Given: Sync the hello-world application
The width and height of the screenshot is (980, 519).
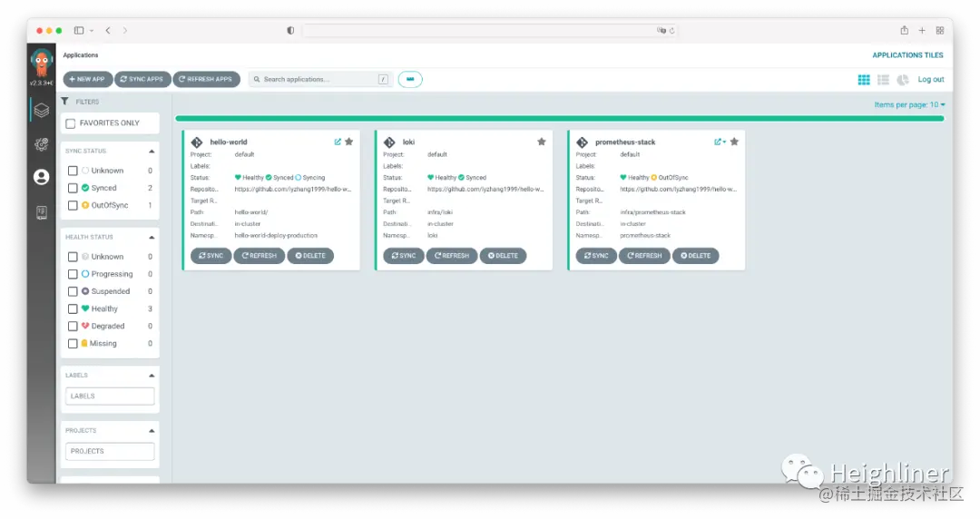Looking at the screenshot, I should coord(211,256).
